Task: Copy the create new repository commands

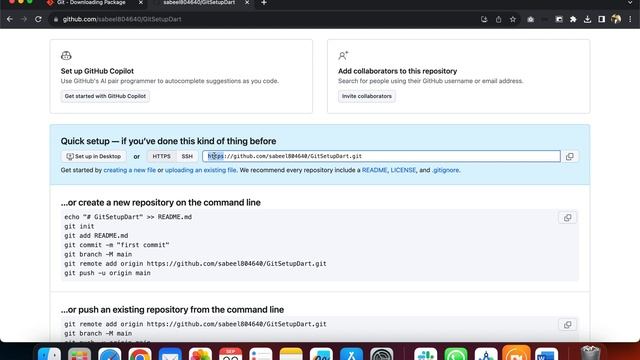Action: click(567, 218)
